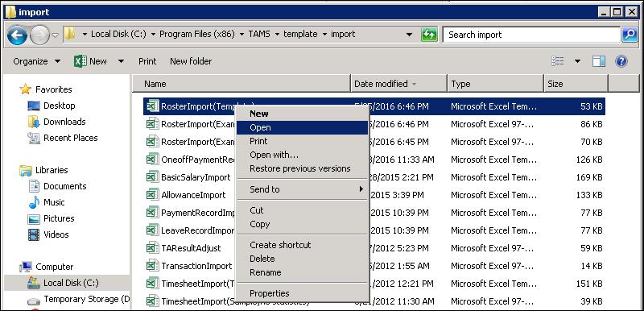
Task: Toggle the preview pane icon
Action: (598, 61)
